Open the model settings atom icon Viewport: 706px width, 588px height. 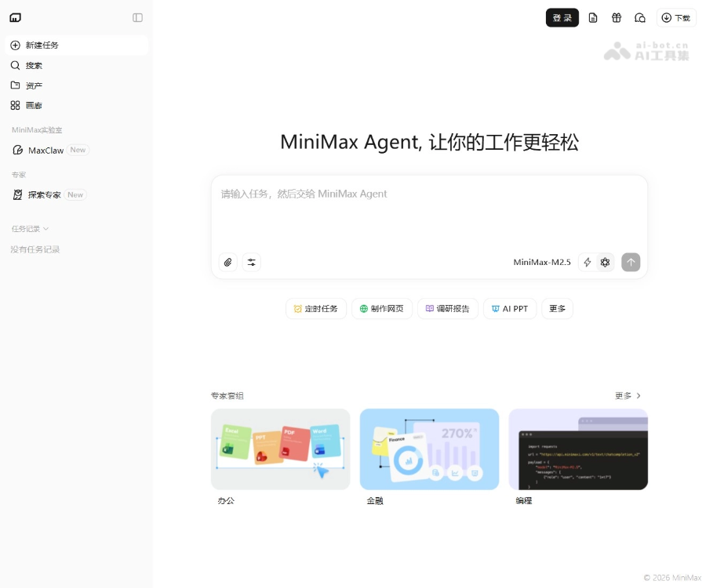tap(605, 262)
